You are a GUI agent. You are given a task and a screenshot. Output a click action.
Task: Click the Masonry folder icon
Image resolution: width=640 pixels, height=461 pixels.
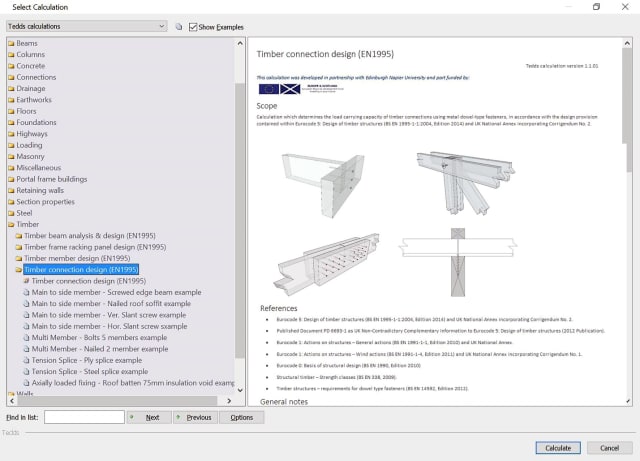click(x=11, y=157)
